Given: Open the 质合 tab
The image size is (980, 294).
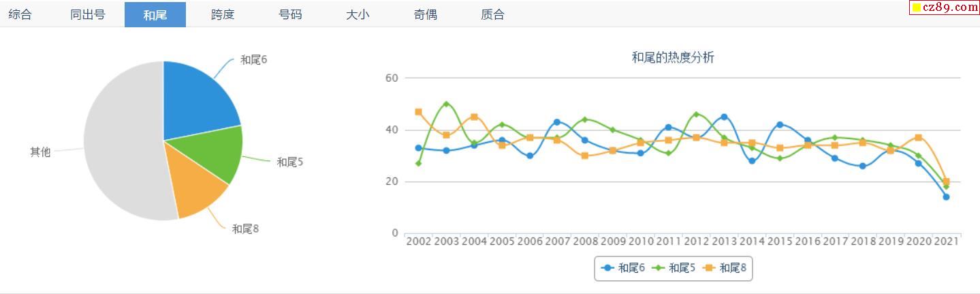Looking at the screenshot, I should tap(492, 14).
